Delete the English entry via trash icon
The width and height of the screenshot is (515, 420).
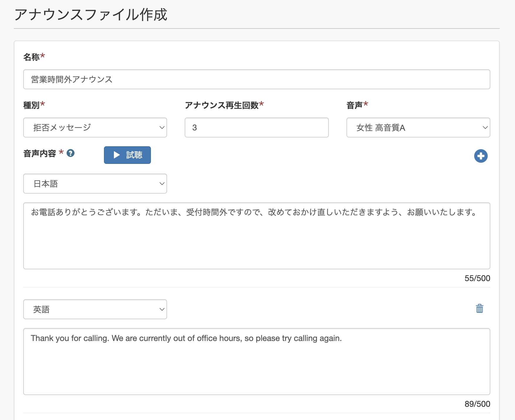pos(479,309)
